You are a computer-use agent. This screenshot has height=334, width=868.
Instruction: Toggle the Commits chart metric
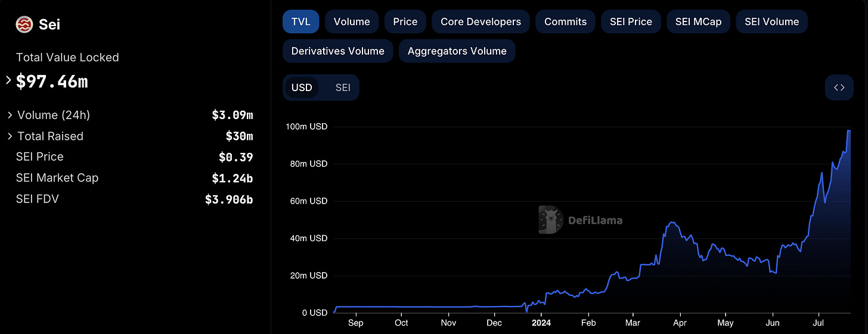coord(566,21)
